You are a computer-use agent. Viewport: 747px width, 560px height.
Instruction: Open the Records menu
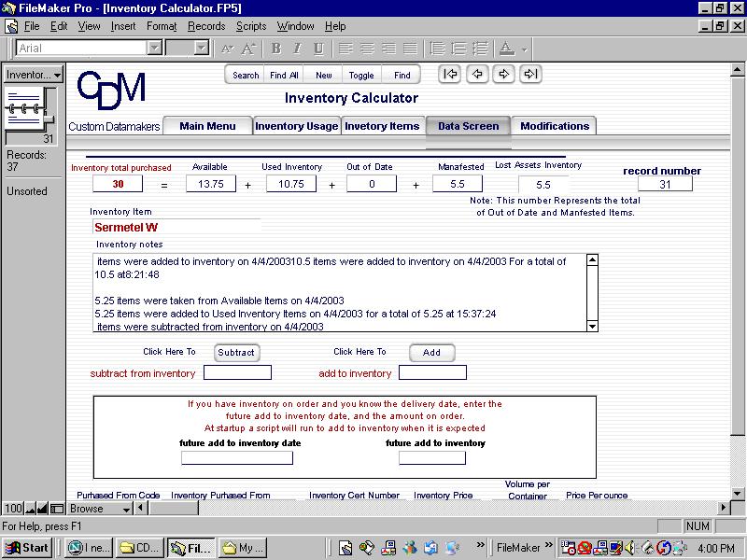pos(206,26)
